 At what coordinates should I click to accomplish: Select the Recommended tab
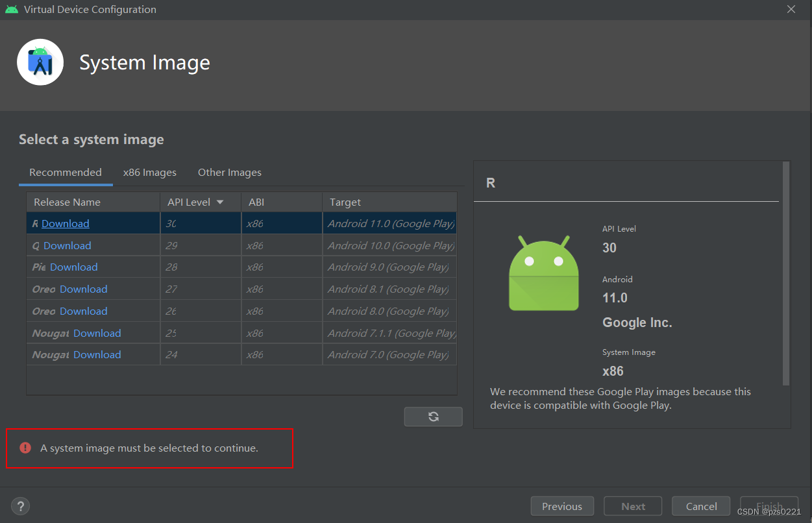(65, 172)
